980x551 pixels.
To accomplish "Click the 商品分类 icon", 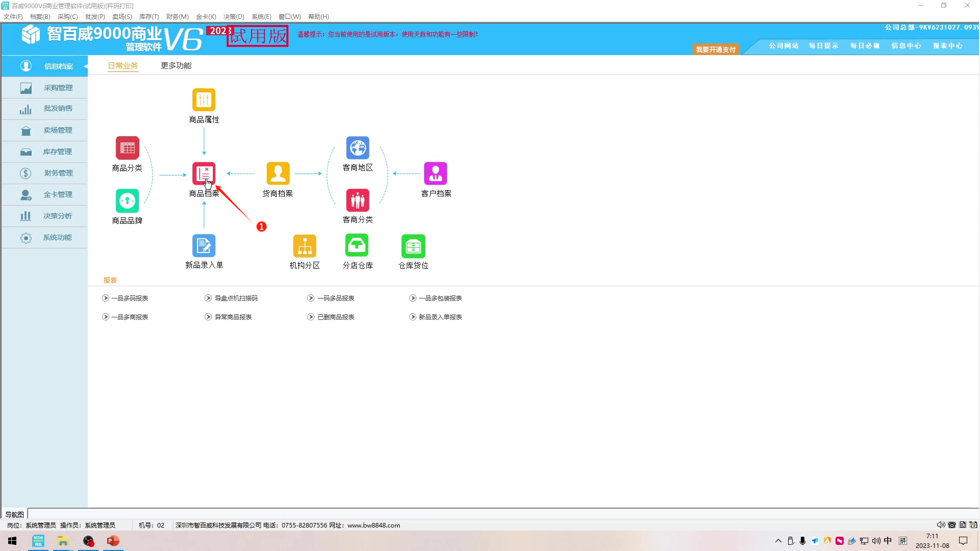I will (x=127, y=148).
